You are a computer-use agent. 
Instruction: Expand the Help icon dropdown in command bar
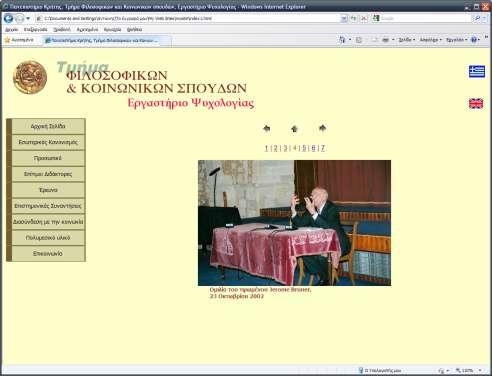click(x=479, y=40)
